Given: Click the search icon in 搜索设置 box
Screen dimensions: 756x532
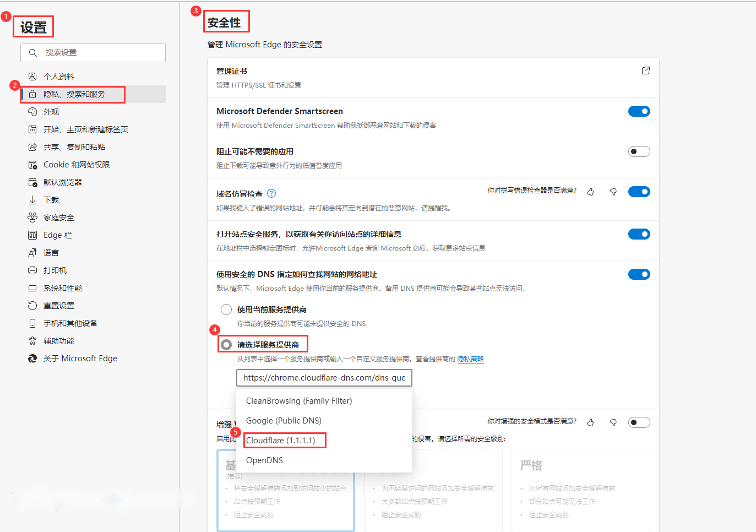Looking at the screenshot, I should point(33,53).
